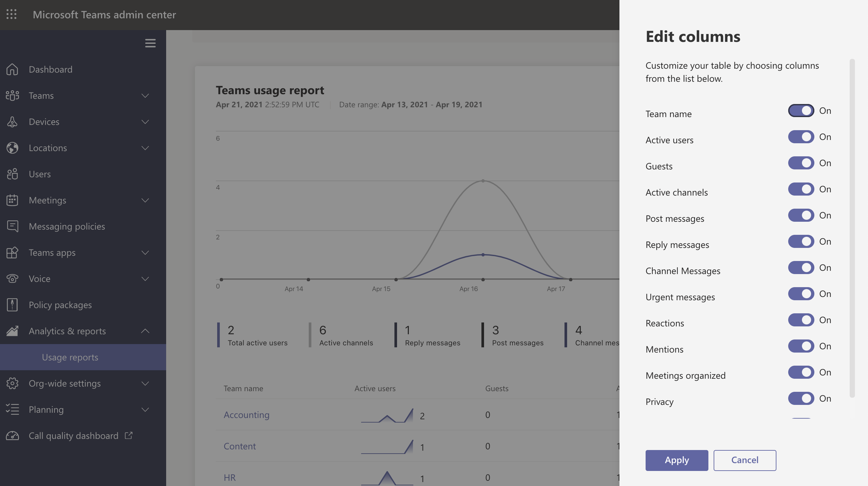Screen dimensions: 868x486
Task: Click the Accounting team link
Action: [246, 414]
